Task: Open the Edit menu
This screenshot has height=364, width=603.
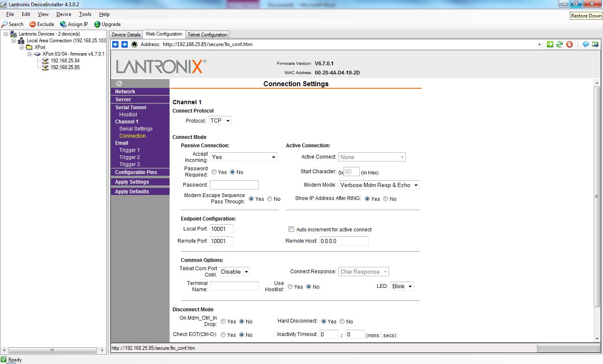Action: [x=26, y=14]
